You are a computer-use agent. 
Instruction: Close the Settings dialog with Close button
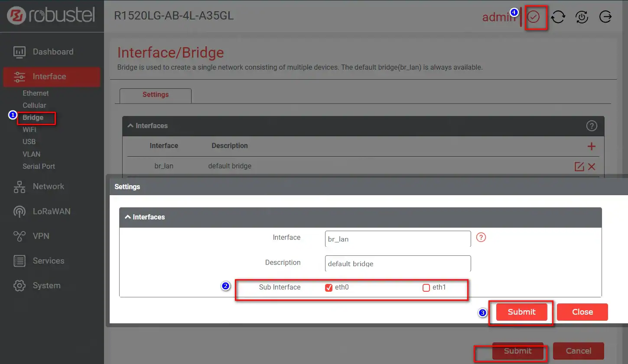[582, 312]
